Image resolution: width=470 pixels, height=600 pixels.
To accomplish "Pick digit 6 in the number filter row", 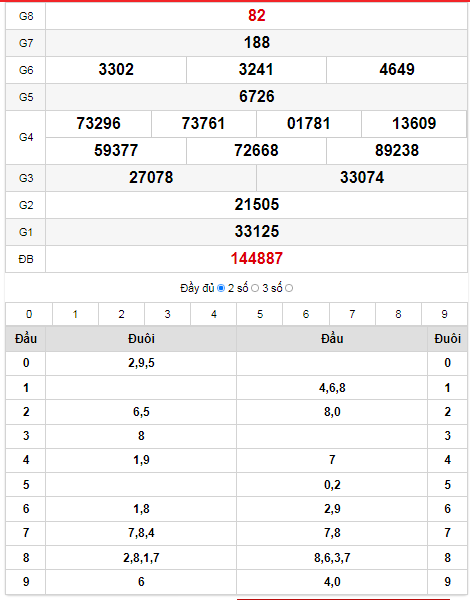I will [306, 314].
